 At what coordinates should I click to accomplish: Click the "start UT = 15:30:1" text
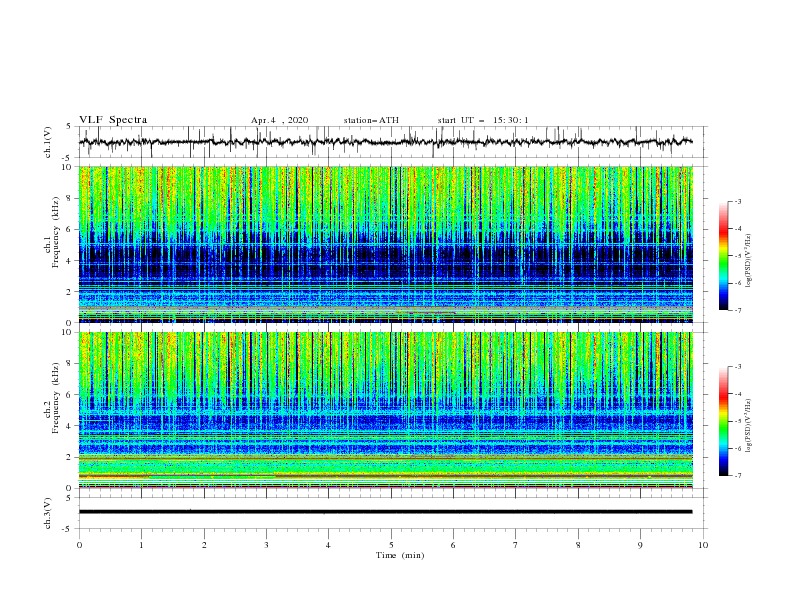pyautogui.click(x=483, y=120)
